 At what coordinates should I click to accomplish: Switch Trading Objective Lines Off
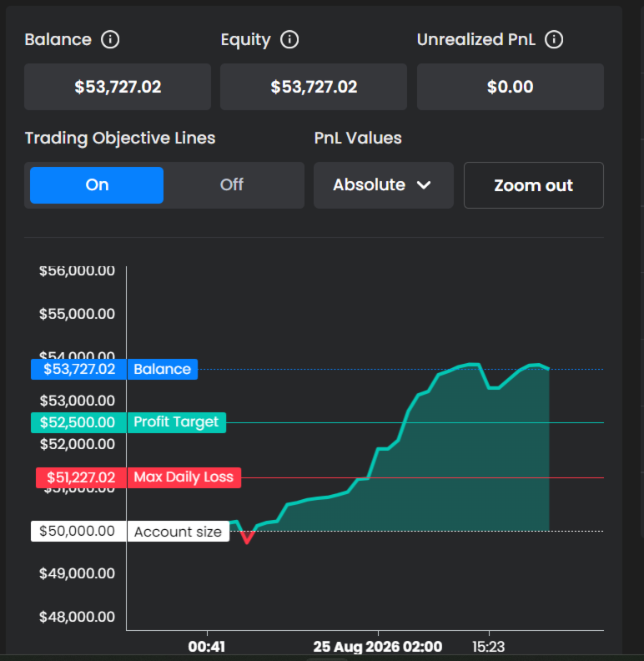point(232,185)
